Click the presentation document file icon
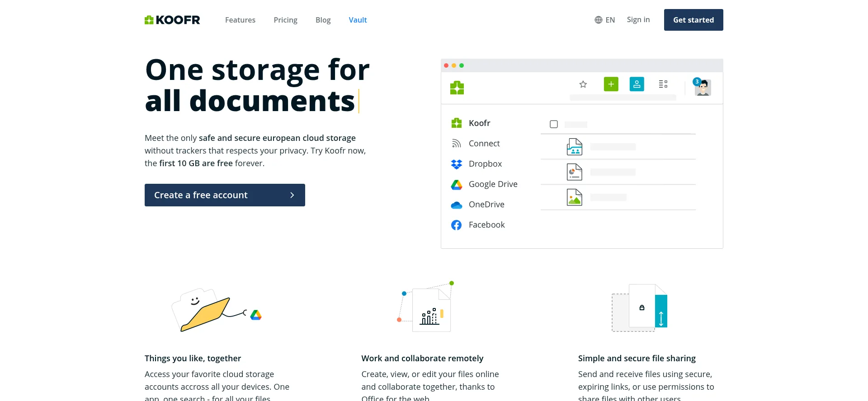The width and height of the screenshot is (868, 401). (x=575, y=147)
